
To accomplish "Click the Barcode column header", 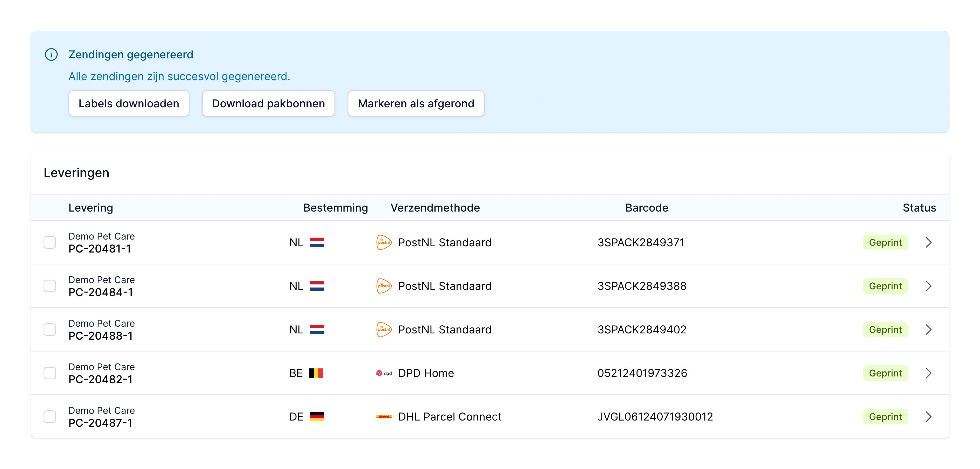I will click(x=647, y=208).
